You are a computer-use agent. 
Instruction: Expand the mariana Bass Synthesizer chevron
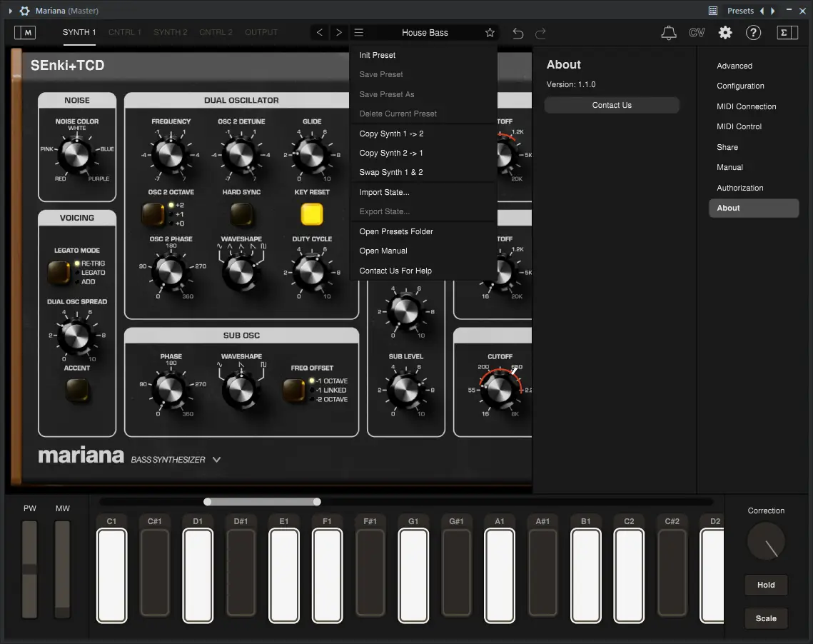click(x=217, y=459)
